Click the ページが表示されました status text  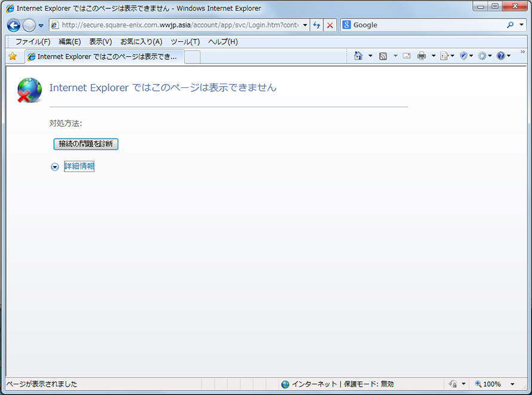tap(42, 384)
